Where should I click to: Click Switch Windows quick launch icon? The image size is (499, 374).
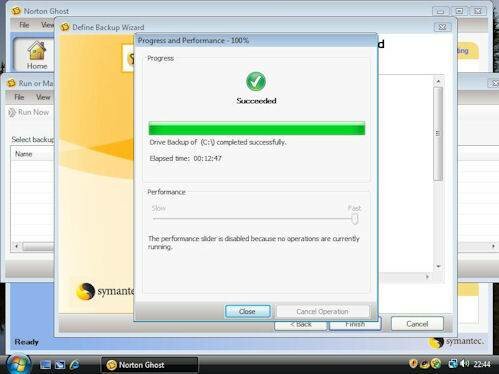coord(60,365)
